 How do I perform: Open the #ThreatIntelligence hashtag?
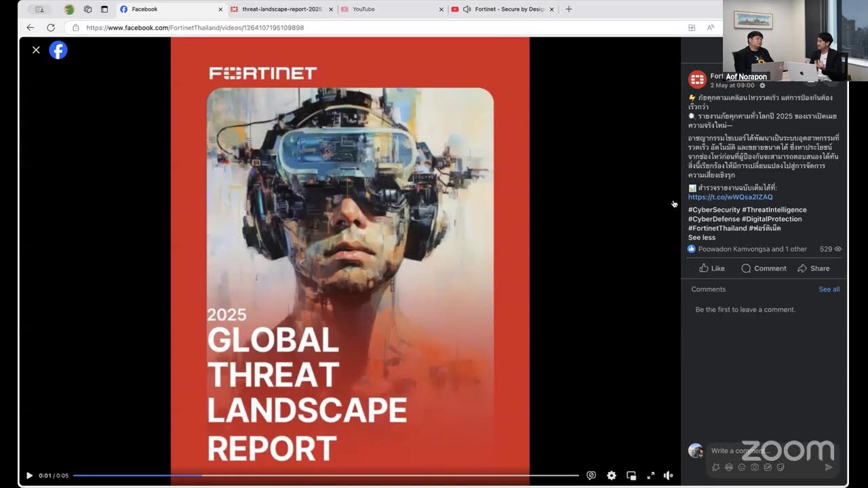[x=774, y=210]
